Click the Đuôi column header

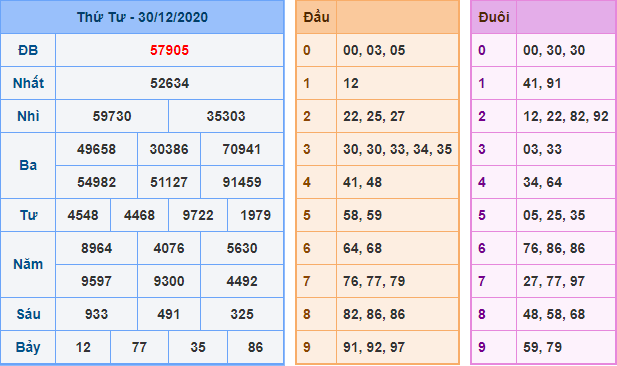click(494, 17)
